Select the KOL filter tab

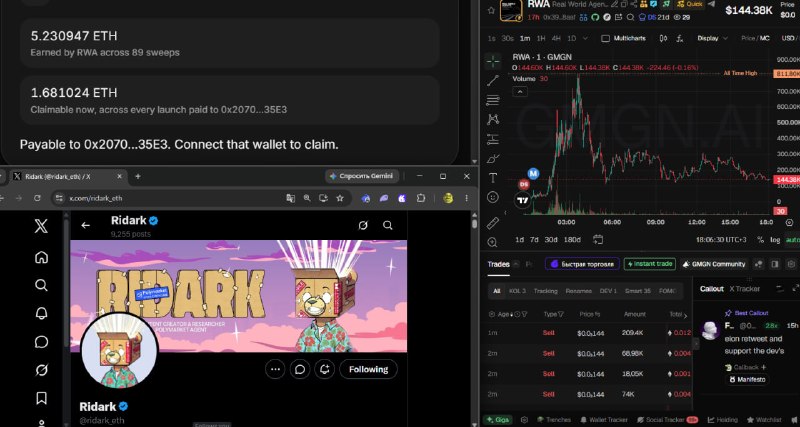point(517,291)
